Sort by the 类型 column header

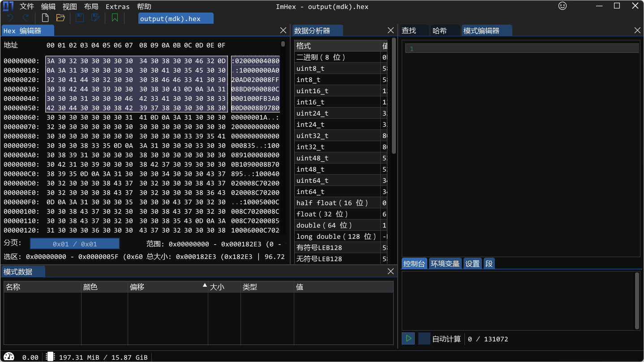(267, 287)
